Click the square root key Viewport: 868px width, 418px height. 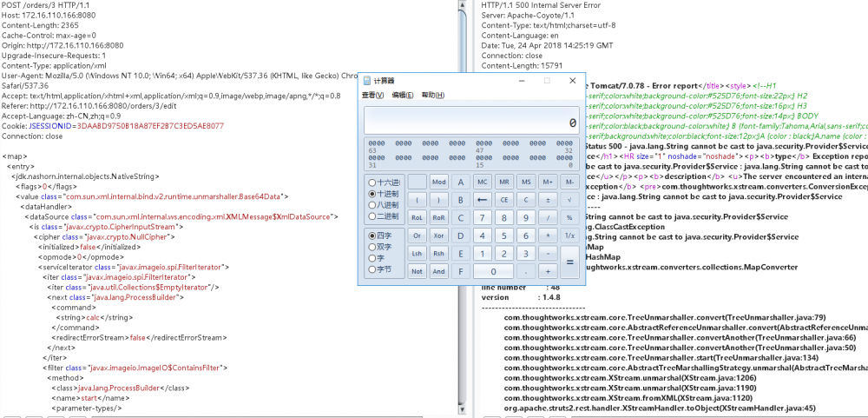[569, 200]
